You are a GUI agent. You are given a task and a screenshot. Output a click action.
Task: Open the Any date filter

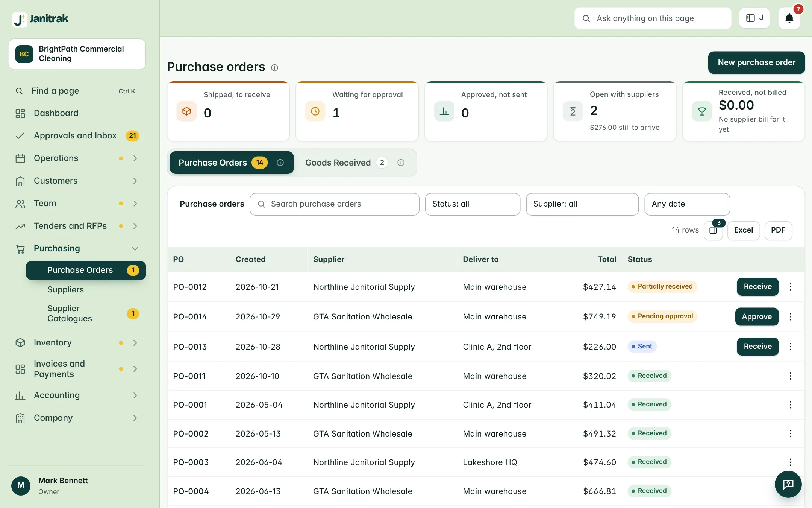(687, 204)
